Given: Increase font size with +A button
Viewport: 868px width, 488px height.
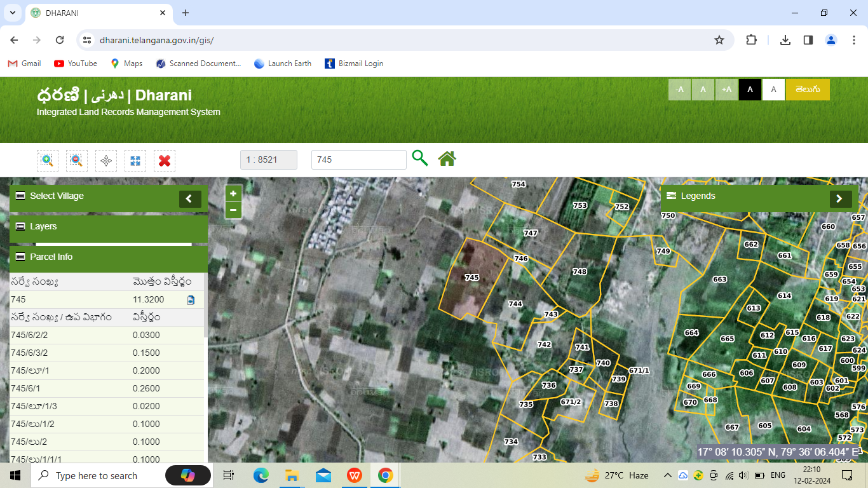Looking at the screenshot, I should tap(726, 90).
